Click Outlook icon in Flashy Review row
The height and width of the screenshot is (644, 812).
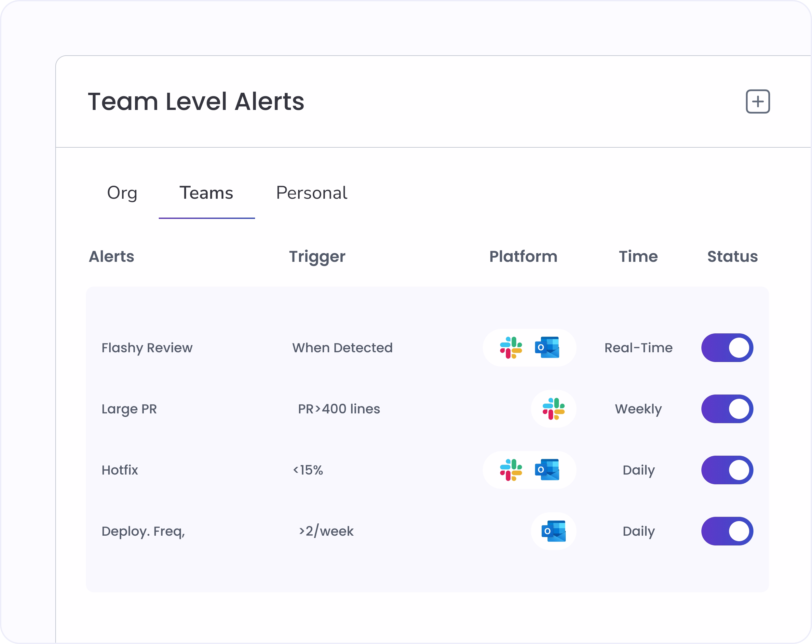(x=547, y=347)
